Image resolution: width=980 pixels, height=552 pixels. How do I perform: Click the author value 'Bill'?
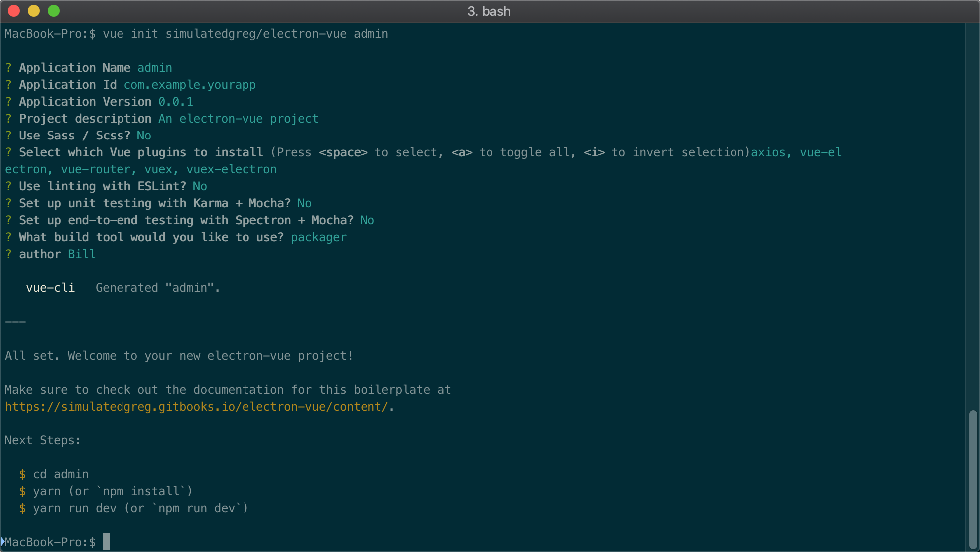point(82,254)
